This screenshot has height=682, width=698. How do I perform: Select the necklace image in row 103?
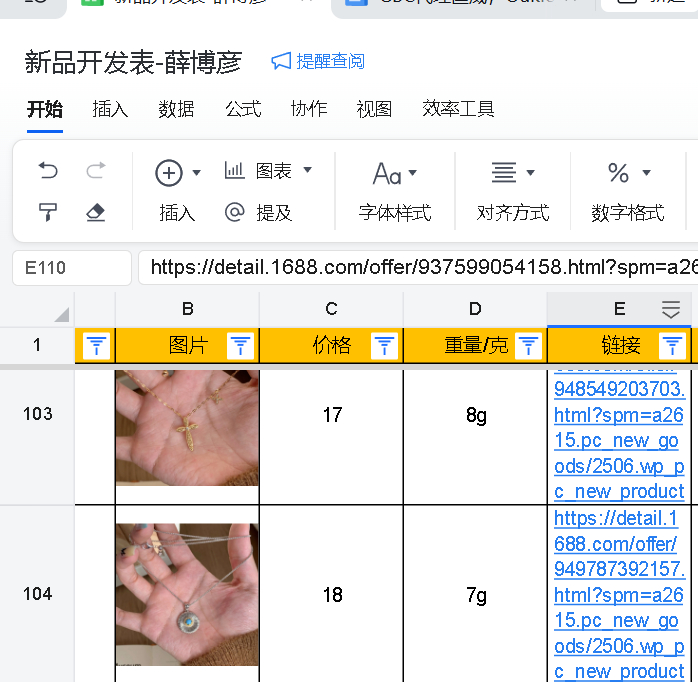click(187, 427)
